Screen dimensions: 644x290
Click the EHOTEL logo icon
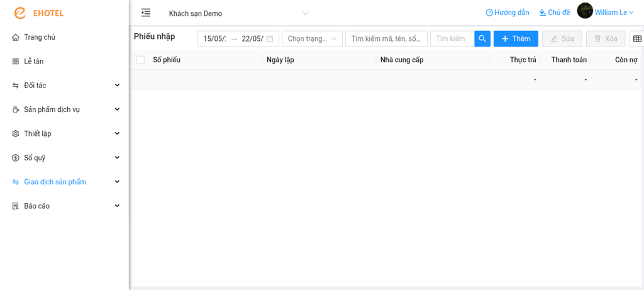point(19,13)
